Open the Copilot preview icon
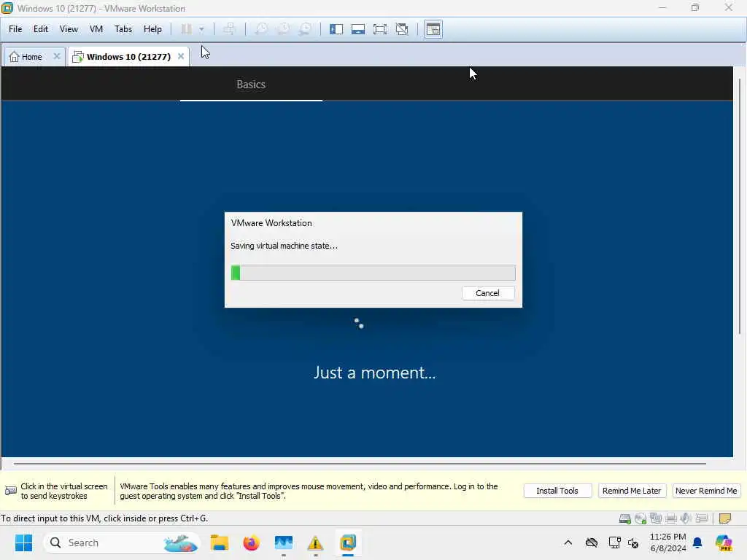747x560 pixels. (724, 542)
